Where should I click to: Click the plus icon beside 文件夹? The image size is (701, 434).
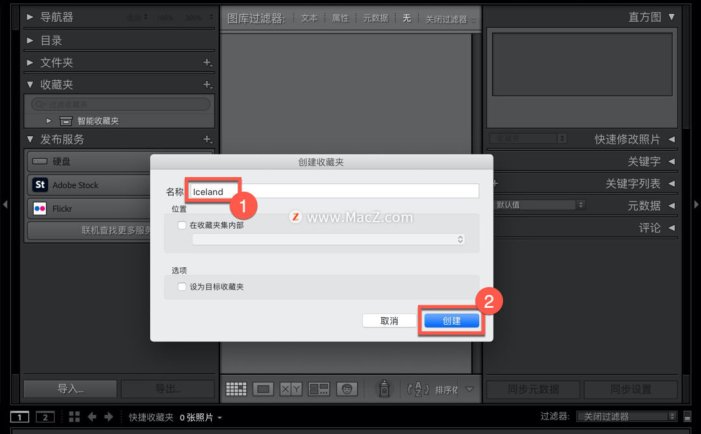[x=207, y=63]
